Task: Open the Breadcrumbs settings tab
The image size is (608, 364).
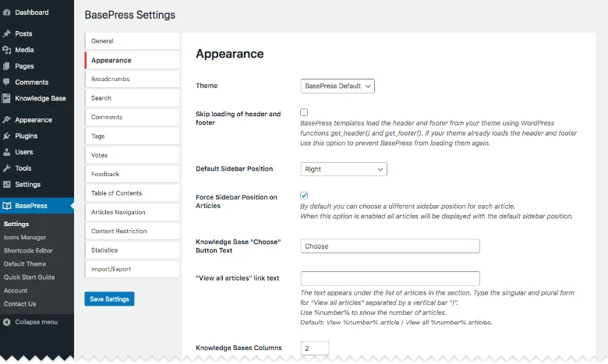Action: [132, 79]
